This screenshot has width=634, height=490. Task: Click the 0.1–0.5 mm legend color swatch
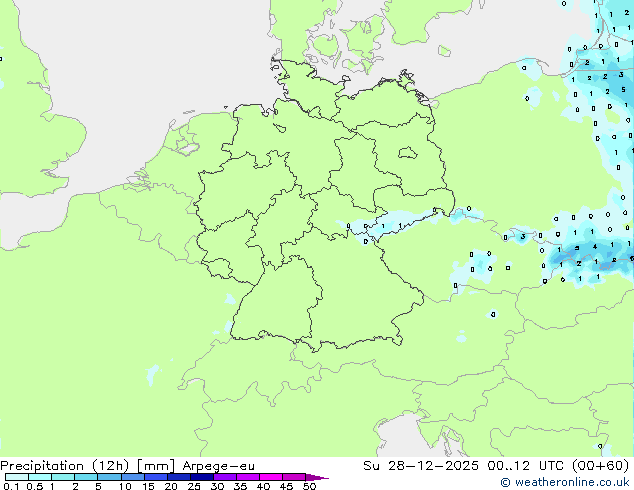click(x=17, y=477)
